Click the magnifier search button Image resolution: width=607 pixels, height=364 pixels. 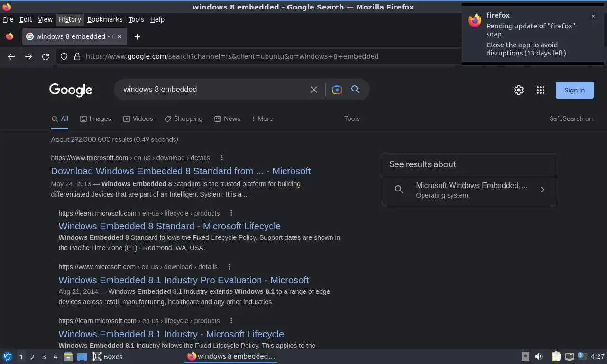[355, 89]
